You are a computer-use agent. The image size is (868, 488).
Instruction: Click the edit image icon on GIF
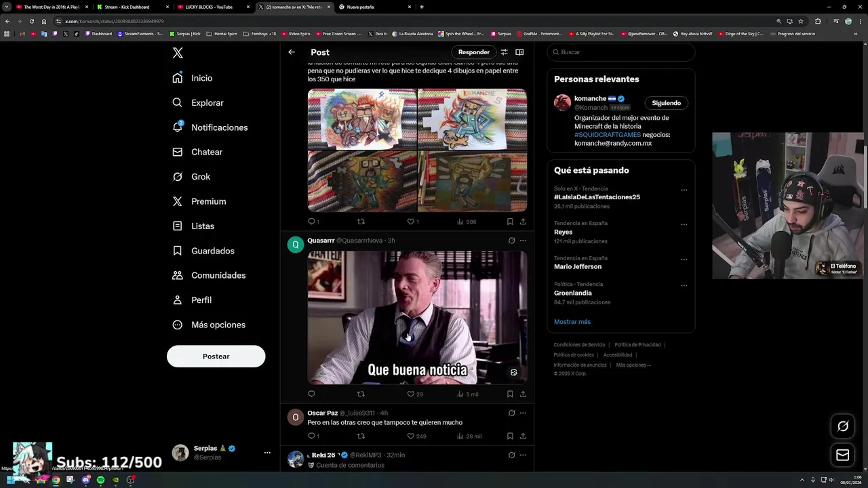click(x=514, y=373)
